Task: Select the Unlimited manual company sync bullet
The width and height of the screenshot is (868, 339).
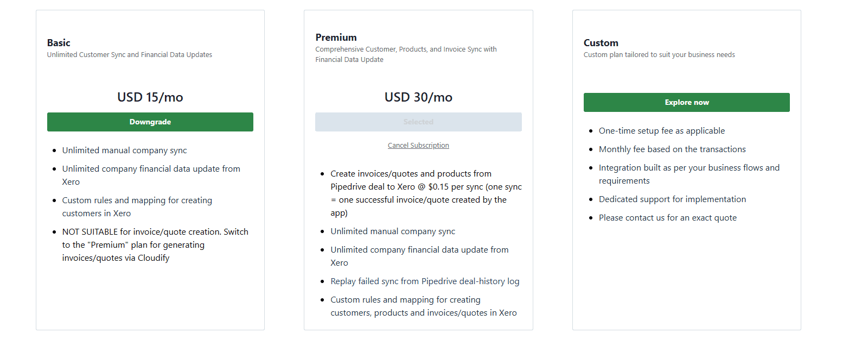Action: [x=124, y=150]
